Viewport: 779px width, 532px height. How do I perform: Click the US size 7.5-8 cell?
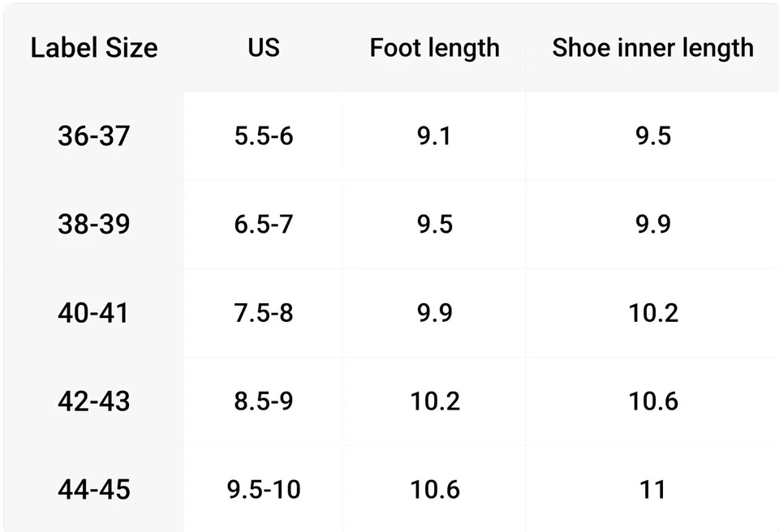tap(264, 312)
